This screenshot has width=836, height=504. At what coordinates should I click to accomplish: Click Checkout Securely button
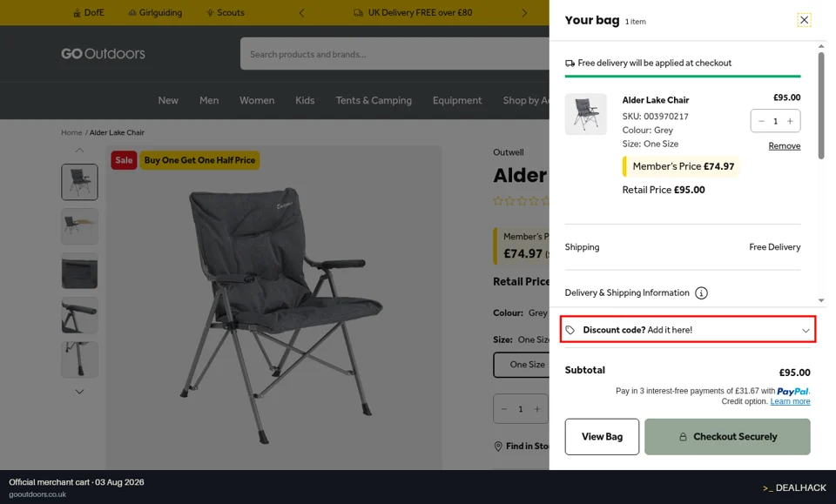727,436
